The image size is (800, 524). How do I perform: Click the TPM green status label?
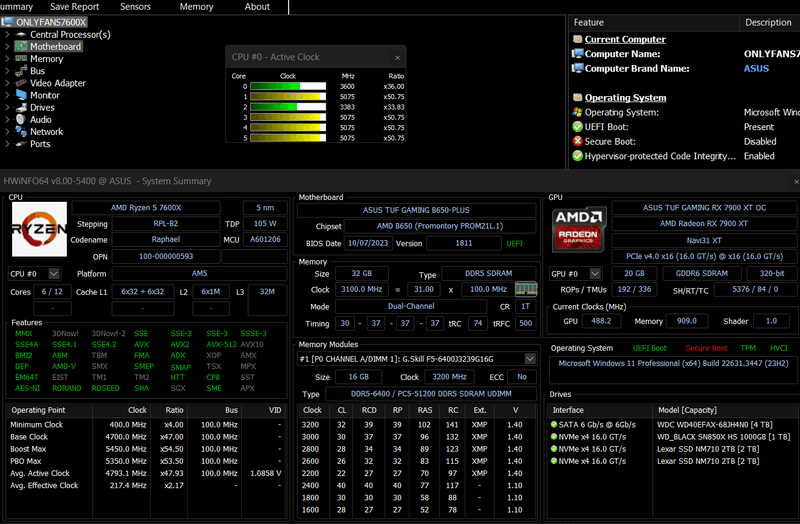coord(748,348)
